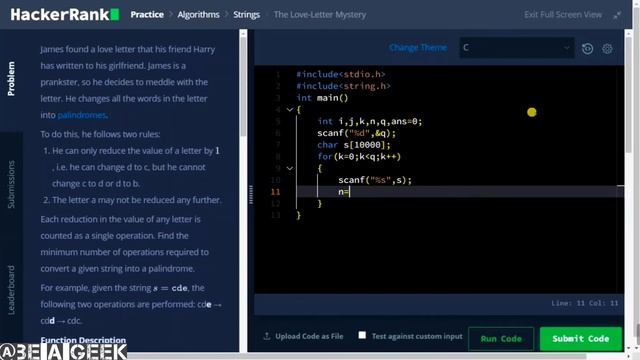Click the scanf("%s",s); line
Viewport: 640px width, 360px height.
click(x=375, y=180)
